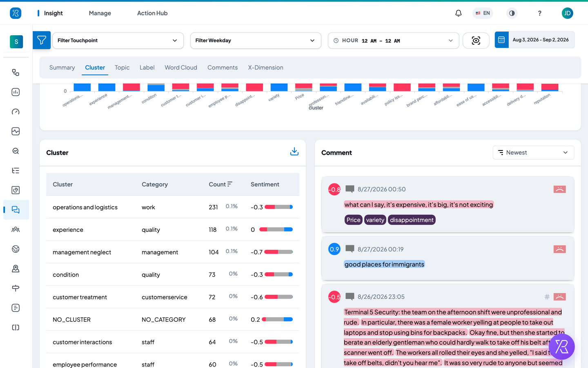Open the Manage top menu
Viewport: 588px width, 368px height.
pos(100,13)
